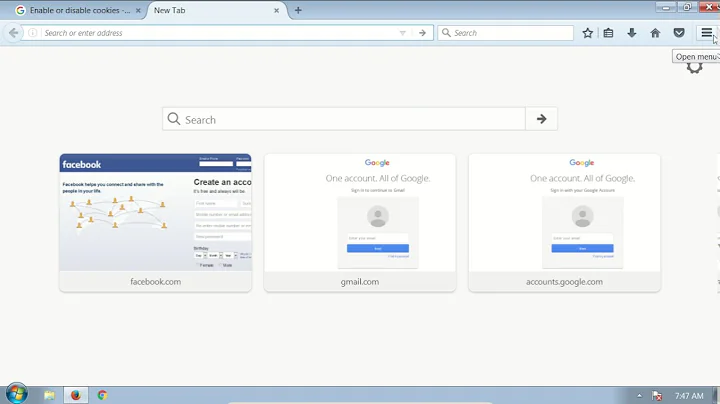Bookmark this page with star icon
This screenshot has height=404, width=720.
click(587, 33)
